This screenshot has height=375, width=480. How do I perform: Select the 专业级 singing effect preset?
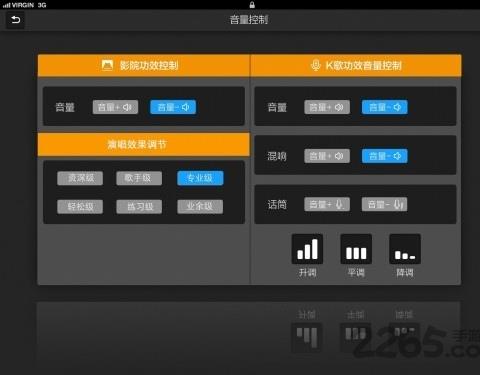(x=200, y=178)
